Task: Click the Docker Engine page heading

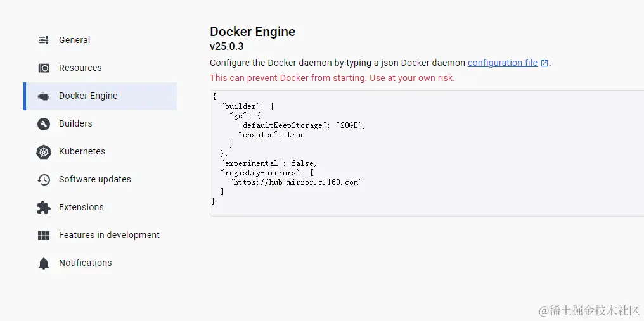Action: click(x=252, y=32)
